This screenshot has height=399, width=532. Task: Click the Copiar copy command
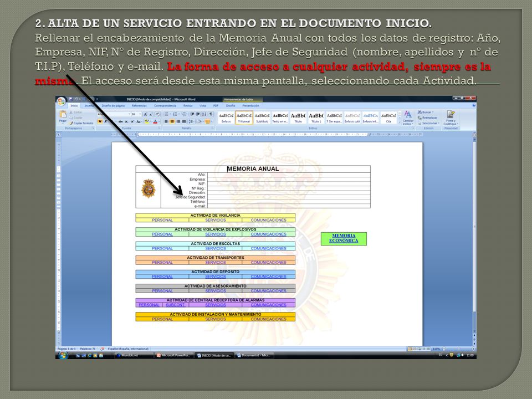tap(76, 117)
